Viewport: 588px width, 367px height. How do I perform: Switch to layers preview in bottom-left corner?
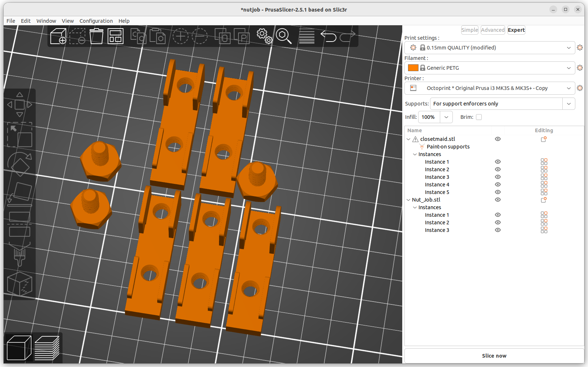coord(47,347)
